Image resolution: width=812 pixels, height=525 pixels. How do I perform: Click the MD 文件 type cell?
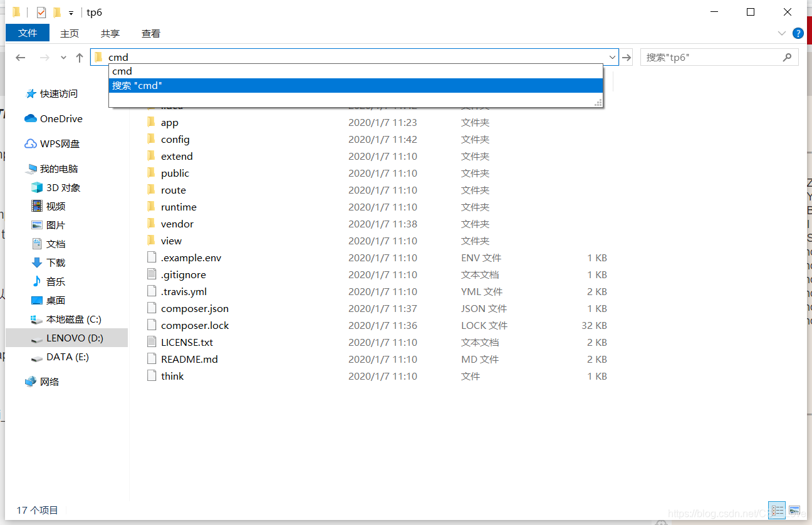480,360
